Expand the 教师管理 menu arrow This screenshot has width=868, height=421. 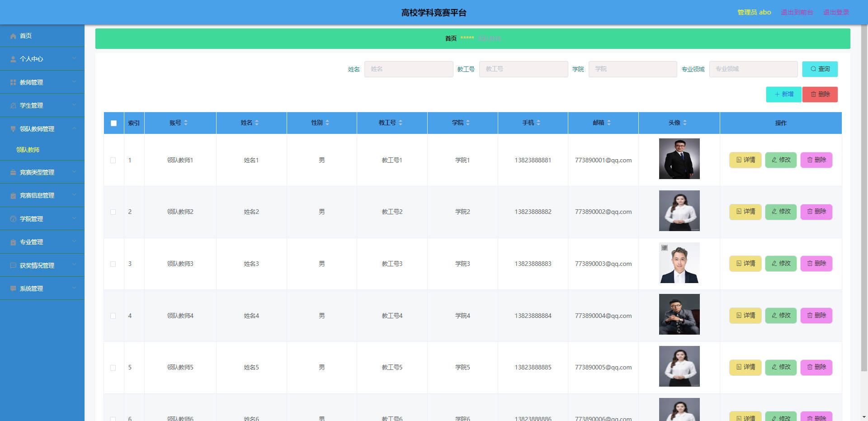coord(74,82)
